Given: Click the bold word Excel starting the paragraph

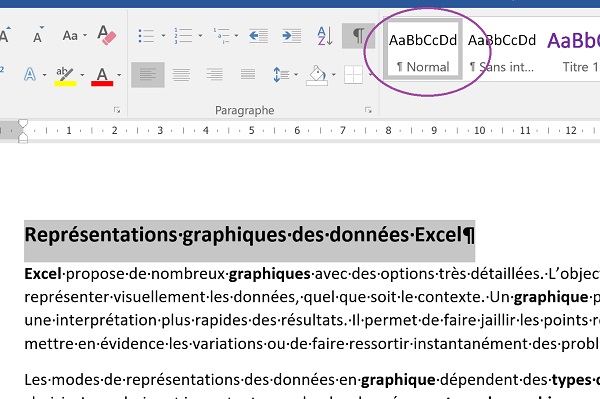Looking at the screenshot, I should (x=43, y=274).
